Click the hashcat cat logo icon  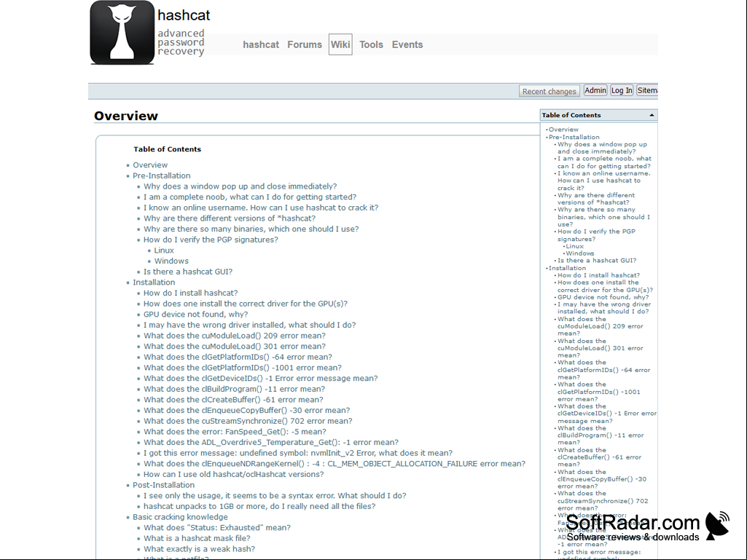tap(122, 32)
